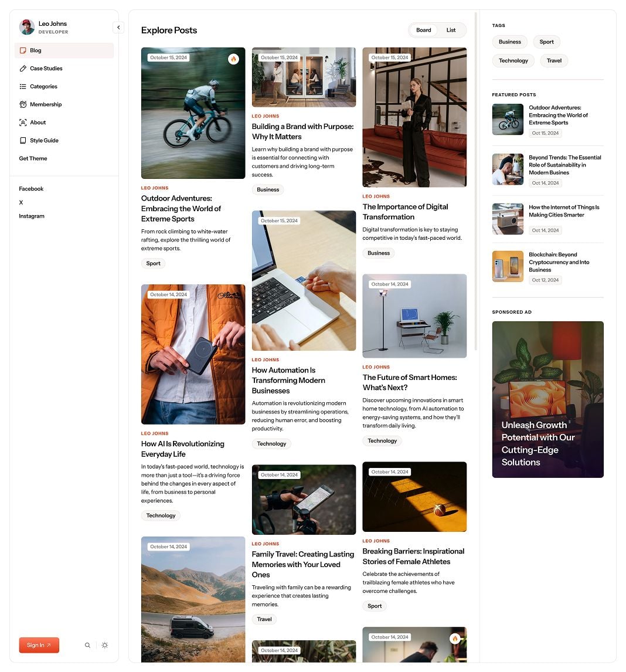Click flame icon on cycling post
This screenshot has width=626, height=672.
tap(233, 59)
